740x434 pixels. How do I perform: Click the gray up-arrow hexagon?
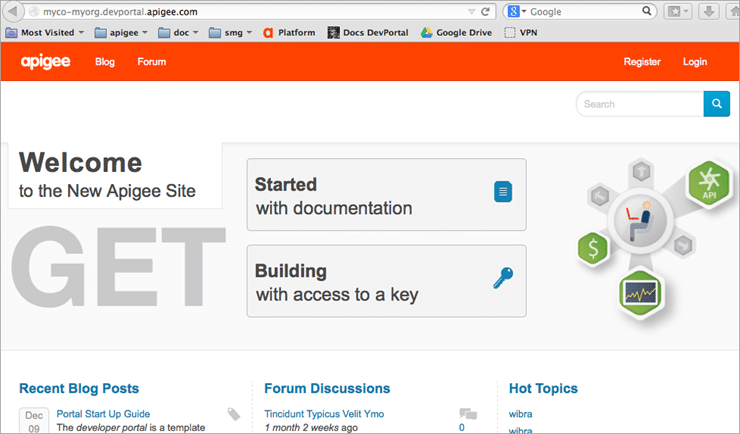pos(641,172)
